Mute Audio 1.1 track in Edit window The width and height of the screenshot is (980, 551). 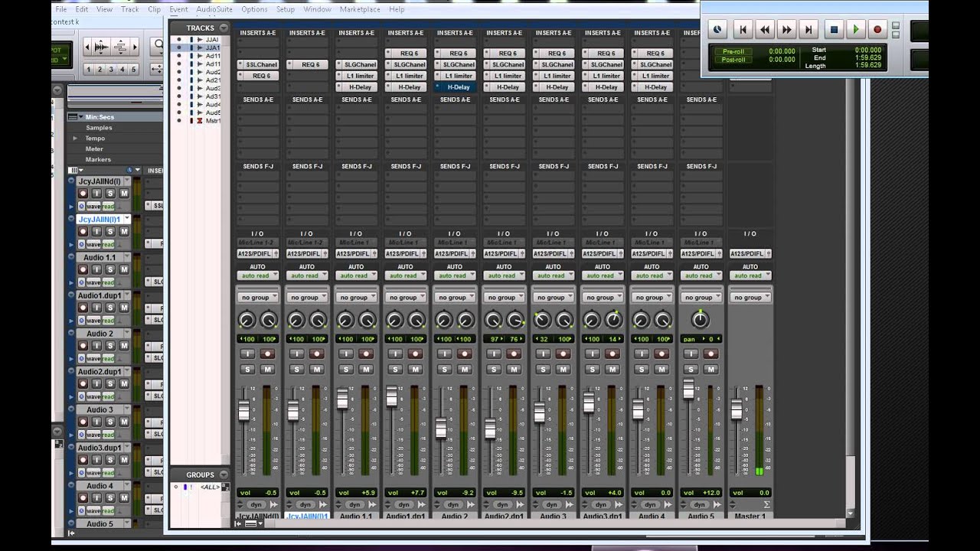point(124,269)
